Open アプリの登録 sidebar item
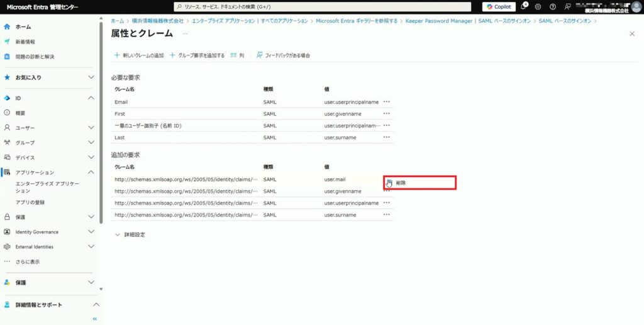 (30, 202)
